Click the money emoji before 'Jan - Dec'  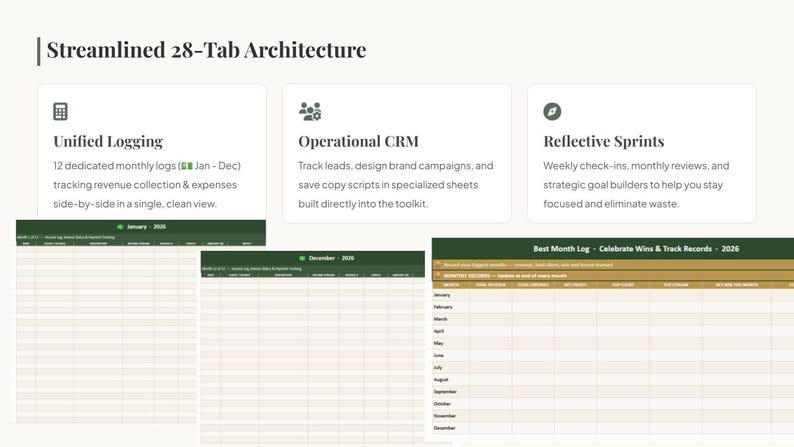[x=187, y=166]
